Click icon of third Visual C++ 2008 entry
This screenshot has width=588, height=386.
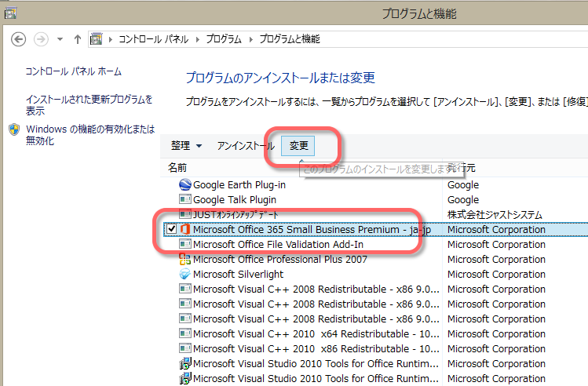[185, 319]
